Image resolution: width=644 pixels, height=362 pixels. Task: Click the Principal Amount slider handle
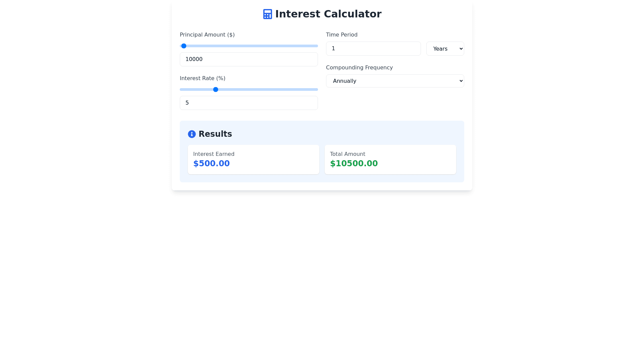tap(184, 46)
